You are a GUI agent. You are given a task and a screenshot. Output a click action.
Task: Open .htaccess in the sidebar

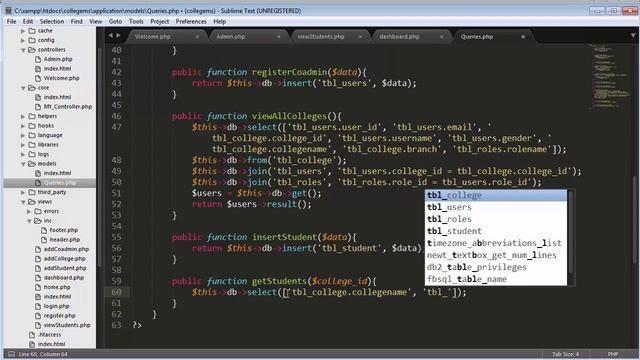click(49, 335)
